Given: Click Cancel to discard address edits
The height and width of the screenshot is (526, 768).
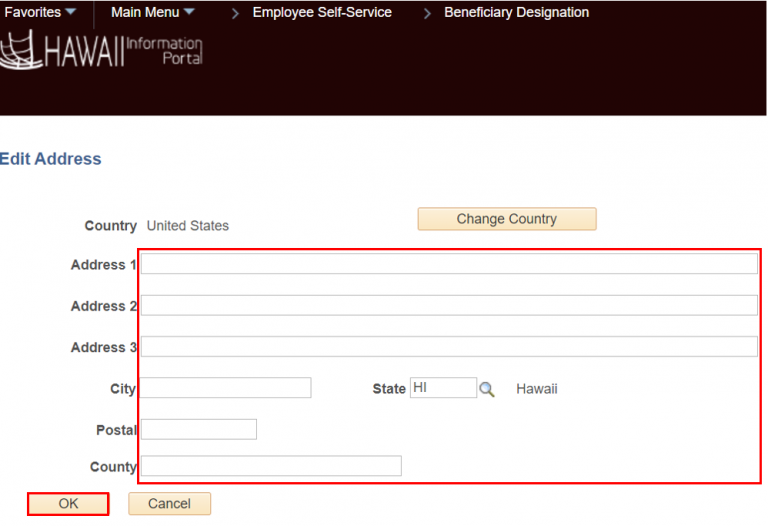Looking at the screenshot, I should (x=169, y=504).
